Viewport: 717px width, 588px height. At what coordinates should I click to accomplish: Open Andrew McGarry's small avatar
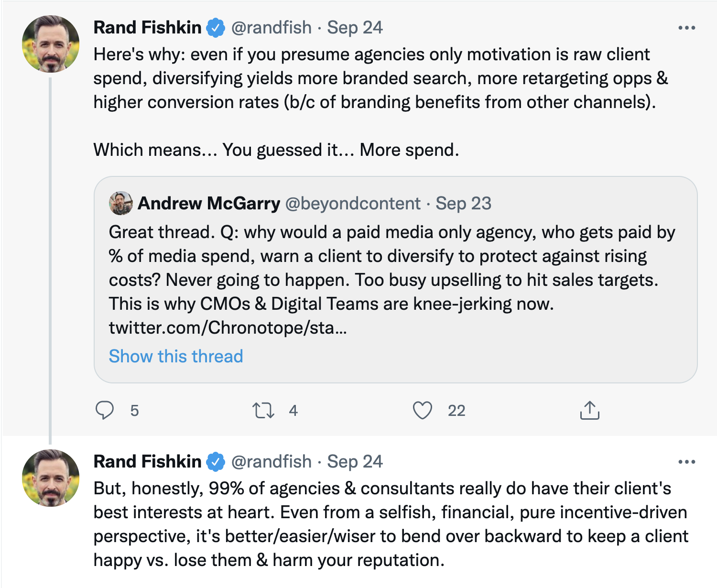tap(121, 203)
